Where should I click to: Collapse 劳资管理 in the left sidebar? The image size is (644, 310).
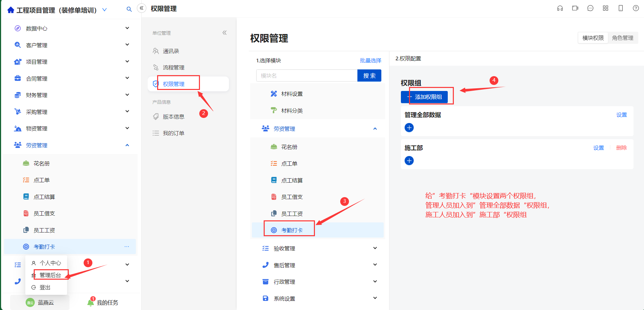(127, 145)
